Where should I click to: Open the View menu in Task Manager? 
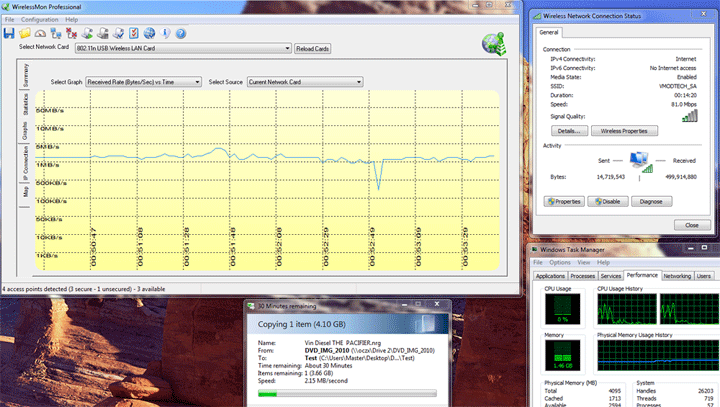584,262
